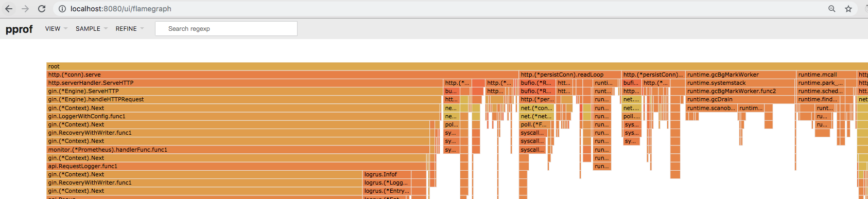Select the runtime.mcall frame
Viewport: 868px width, 199px height.
point(826,75)
